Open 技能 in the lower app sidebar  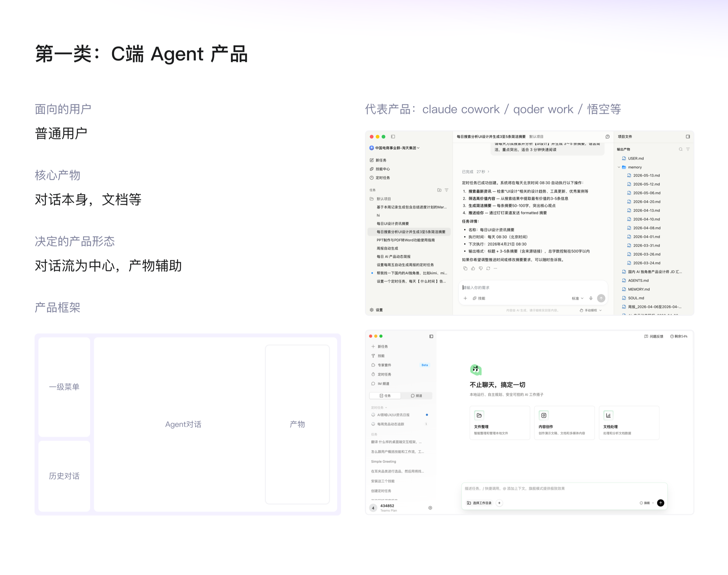click(378, 356)
